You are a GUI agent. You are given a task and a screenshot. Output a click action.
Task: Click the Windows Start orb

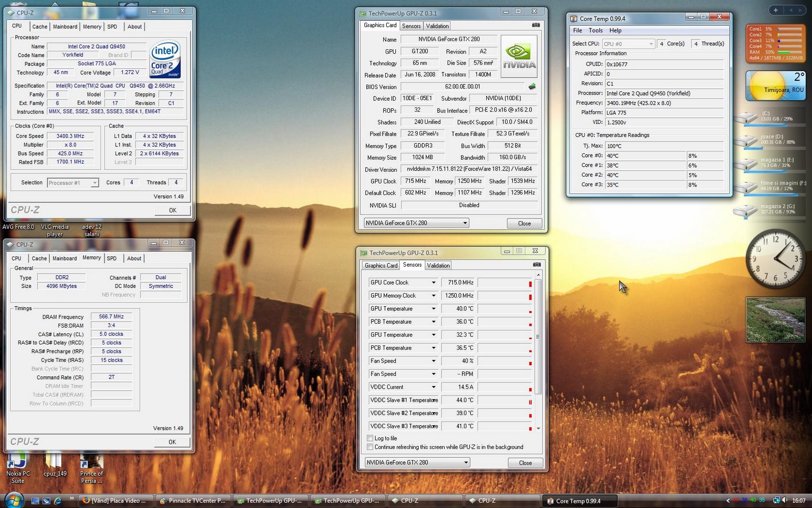click(14, 500)
